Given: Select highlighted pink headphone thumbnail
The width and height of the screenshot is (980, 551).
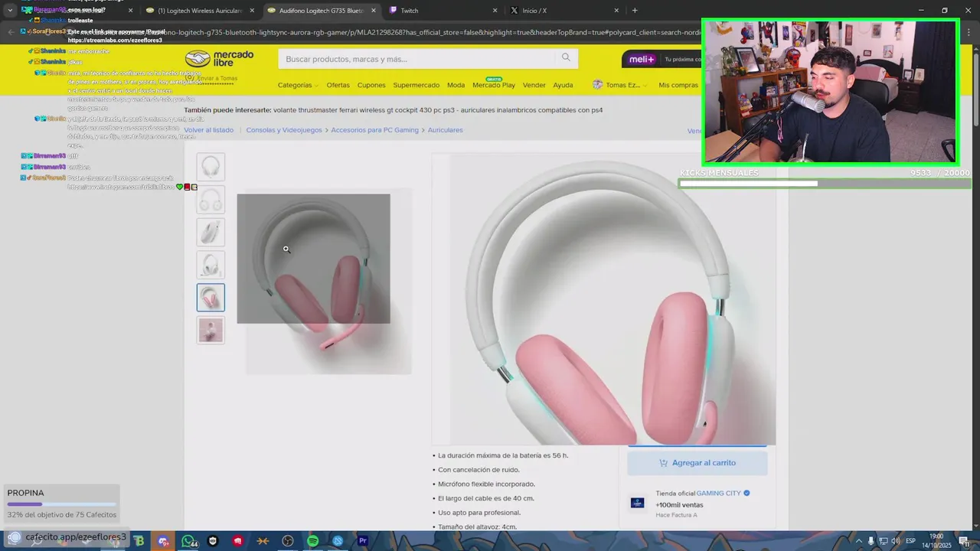Looking at the screenshot, I should 211,298.
